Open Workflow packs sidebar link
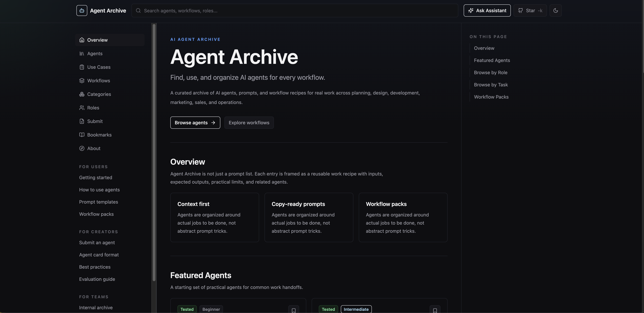 pyautogui.click(x=96, y=214)
